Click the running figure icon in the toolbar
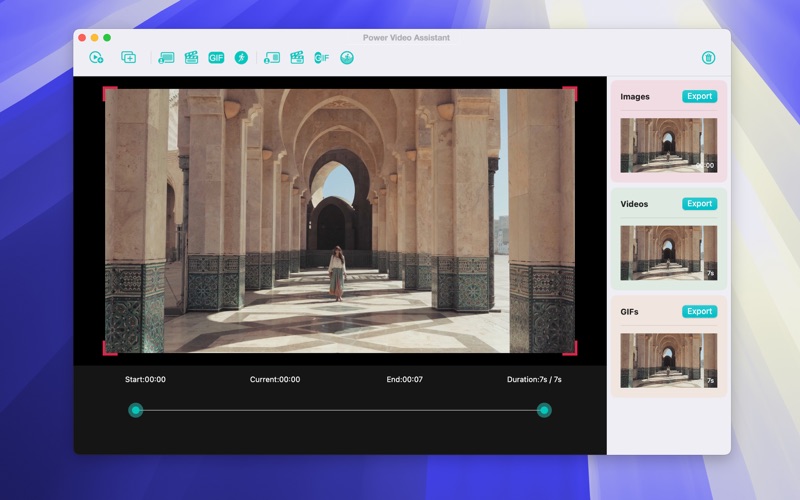 (x=241, y=58)
